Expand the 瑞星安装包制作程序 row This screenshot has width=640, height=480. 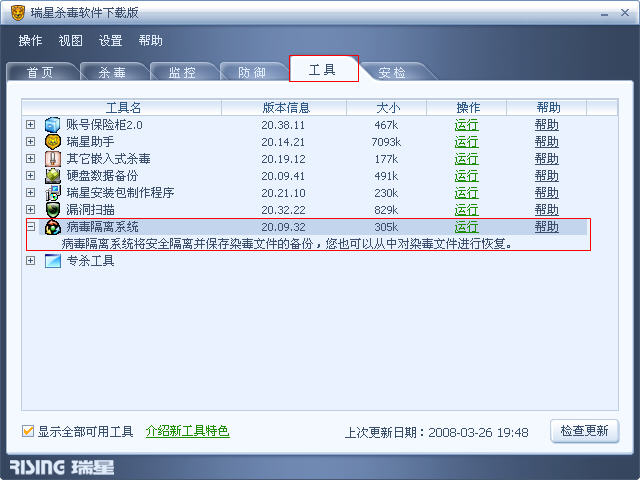click(x=31, y=192)
